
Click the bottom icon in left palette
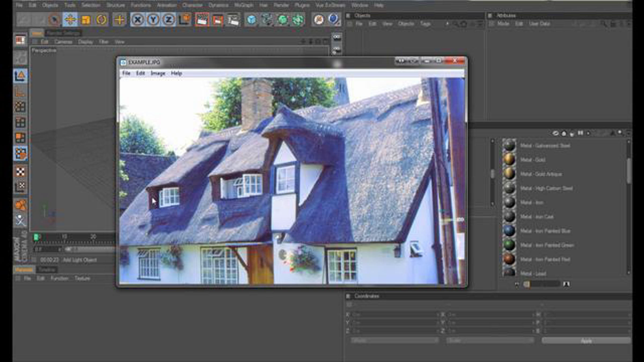coord(20,220)
